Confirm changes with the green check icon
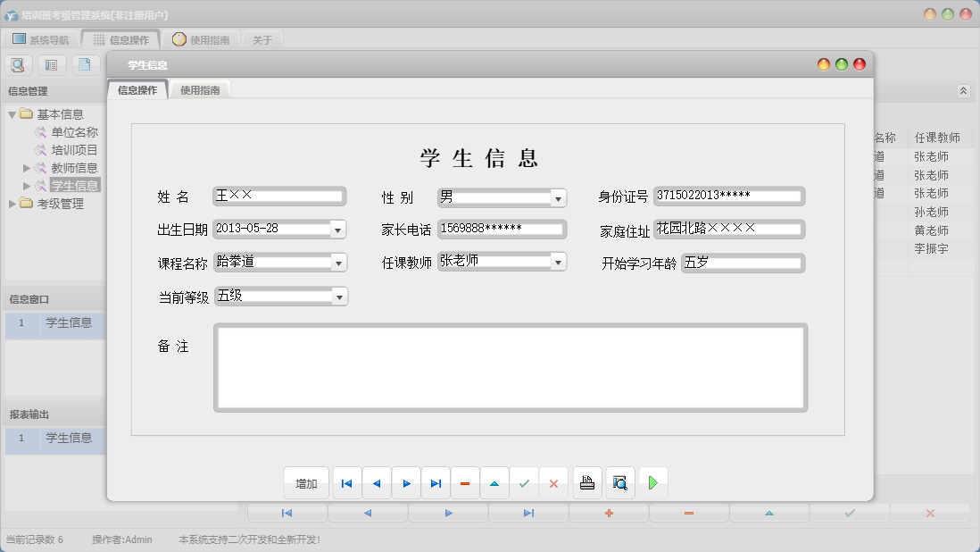 pos(525,482)
